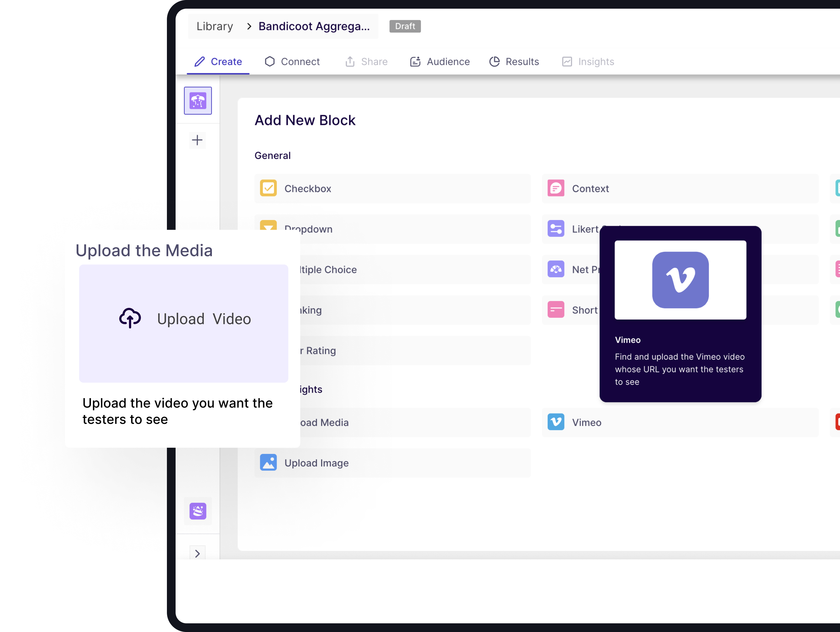Open the Share tab

click(366, 62)
